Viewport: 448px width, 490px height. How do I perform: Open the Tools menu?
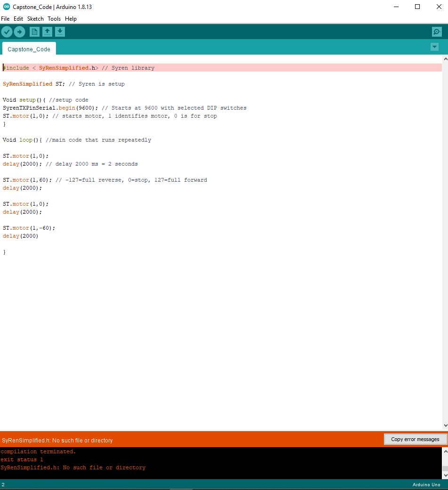pyautogui.click(x=54, y=19)
